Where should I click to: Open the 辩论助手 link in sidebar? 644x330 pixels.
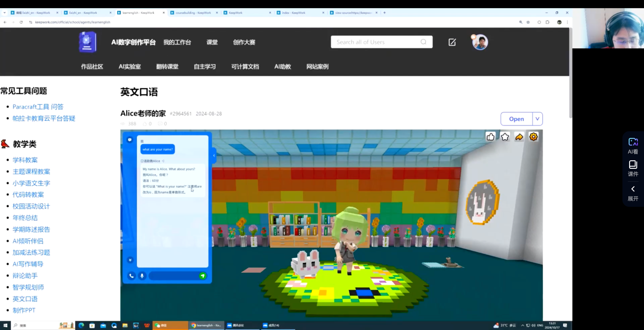point(25,276)
